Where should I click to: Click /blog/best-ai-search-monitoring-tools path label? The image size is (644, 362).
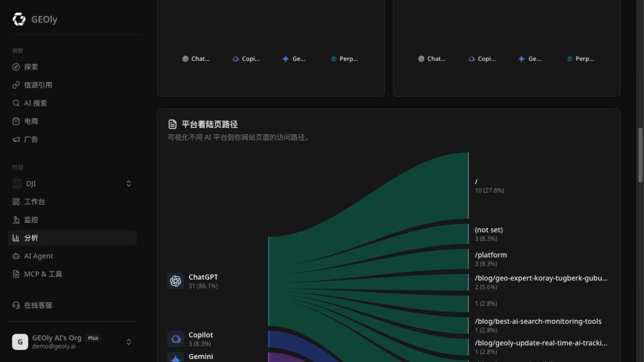pos(538,321)
